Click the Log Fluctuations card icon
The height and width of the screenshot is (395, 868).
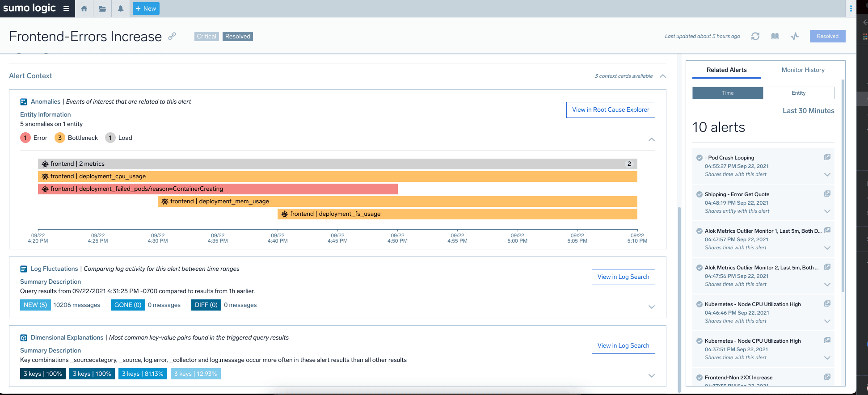click(x=24, y=269)
